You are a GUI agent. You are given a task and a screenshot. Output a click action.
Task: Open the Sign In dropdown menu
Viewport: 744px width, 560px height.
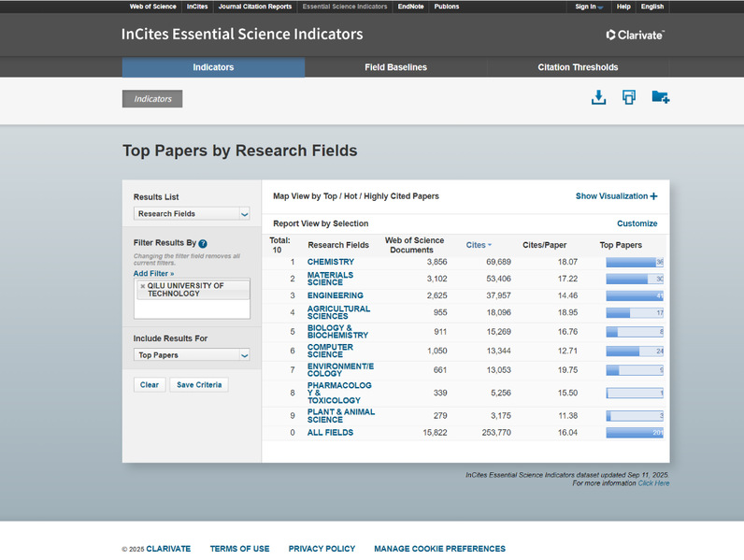pyautogui.click(x=590, y=7)
